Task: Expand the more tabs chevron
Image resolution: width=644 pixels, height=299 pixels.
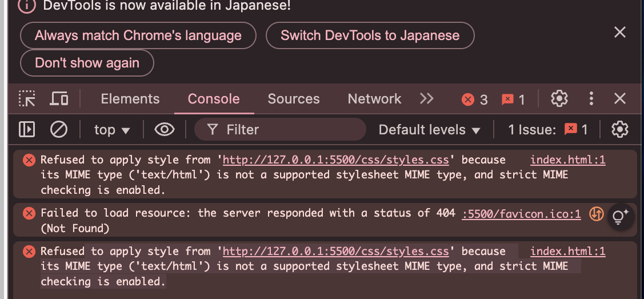Action: [x=427, y=99]
